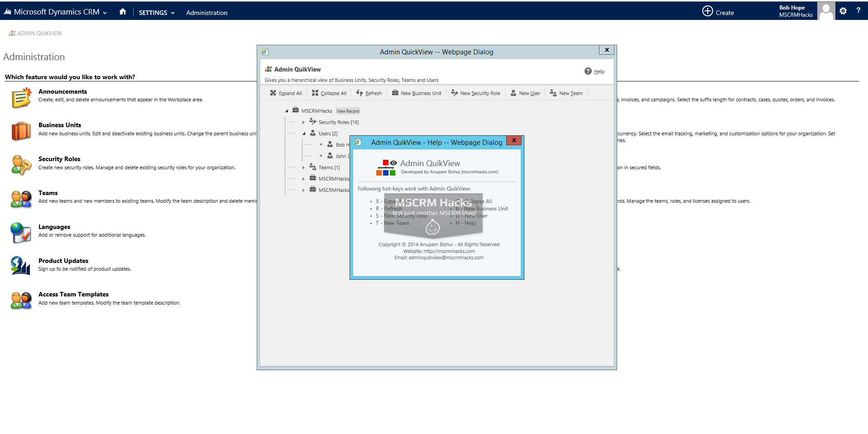
Task: Collapse the Users [2] tree node
Action: 304,134
